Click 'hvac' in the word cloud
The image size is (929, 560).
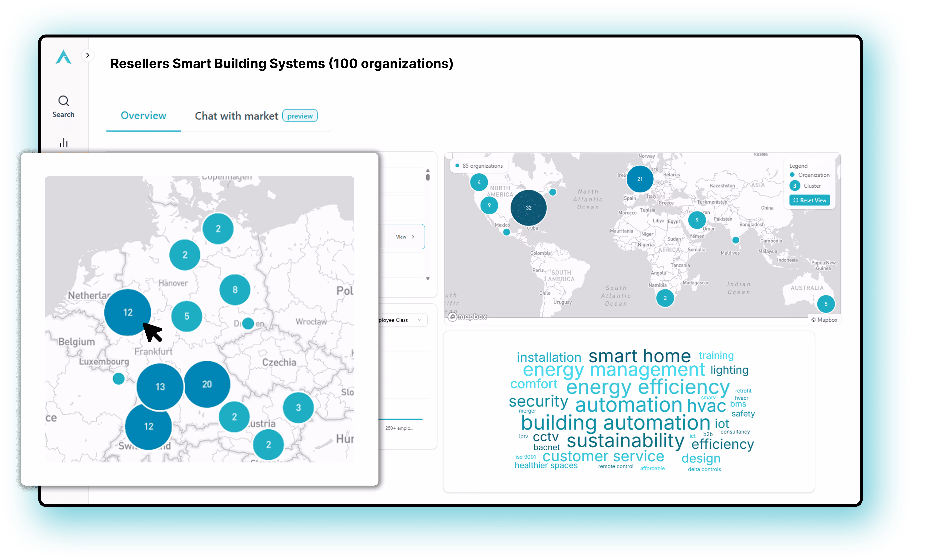click(706, 406)
